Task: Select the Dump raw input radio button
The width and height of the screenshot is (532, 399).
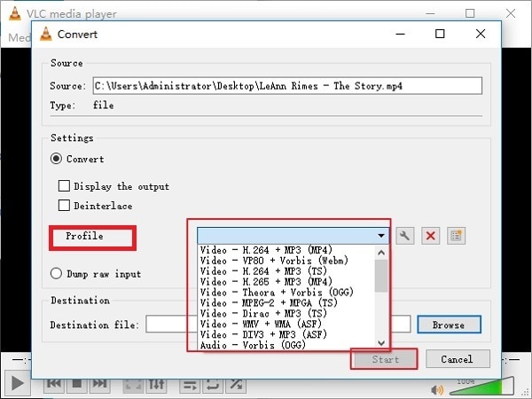Action: pyautogui.click(x=56, y=273)
